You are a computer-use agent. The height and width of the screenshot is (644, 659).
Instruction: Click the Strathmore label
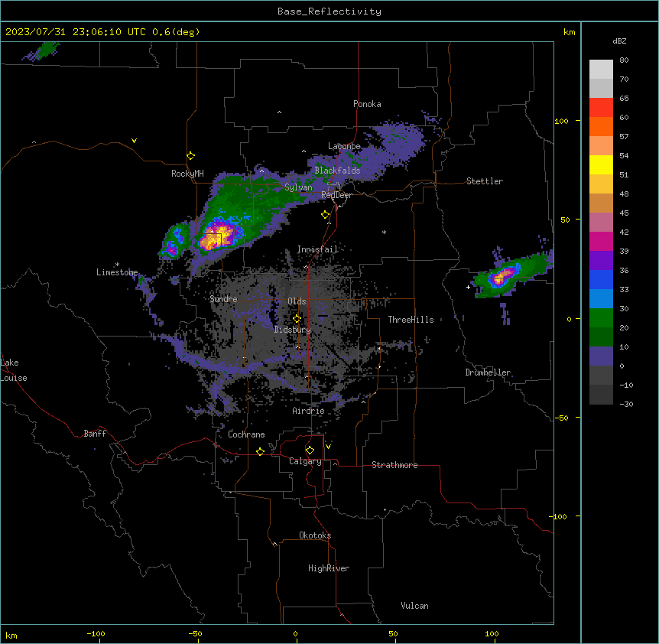click(394, 465)
